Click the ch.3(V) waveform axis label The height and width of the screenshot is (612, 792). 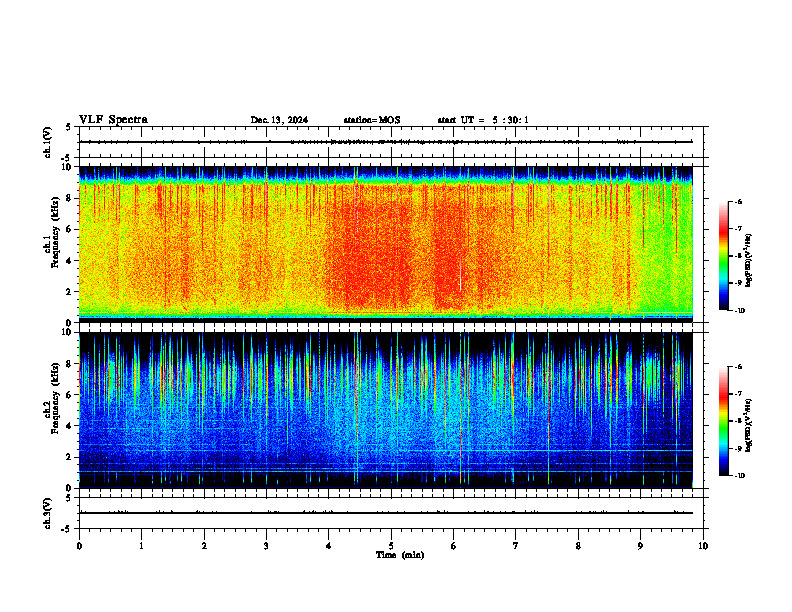point(48,514)
